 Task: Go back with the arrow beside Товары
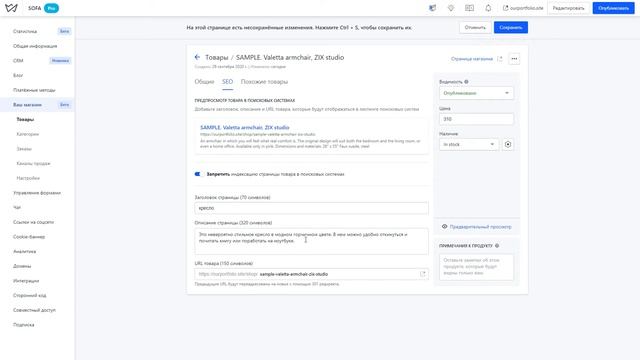click(197, 57)
